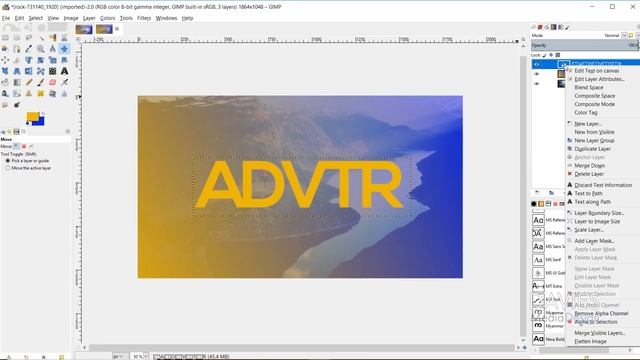Select the Text tool in toolbox
The height and width of the screenshot is (360, 640).
[x=64, y=71]
